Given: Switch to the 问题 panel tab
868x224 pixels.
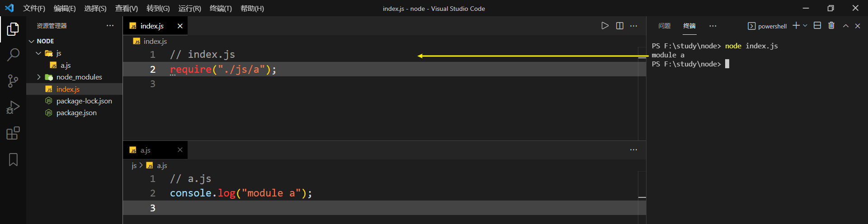Looking at the screenshot, I should pos(665,26).
